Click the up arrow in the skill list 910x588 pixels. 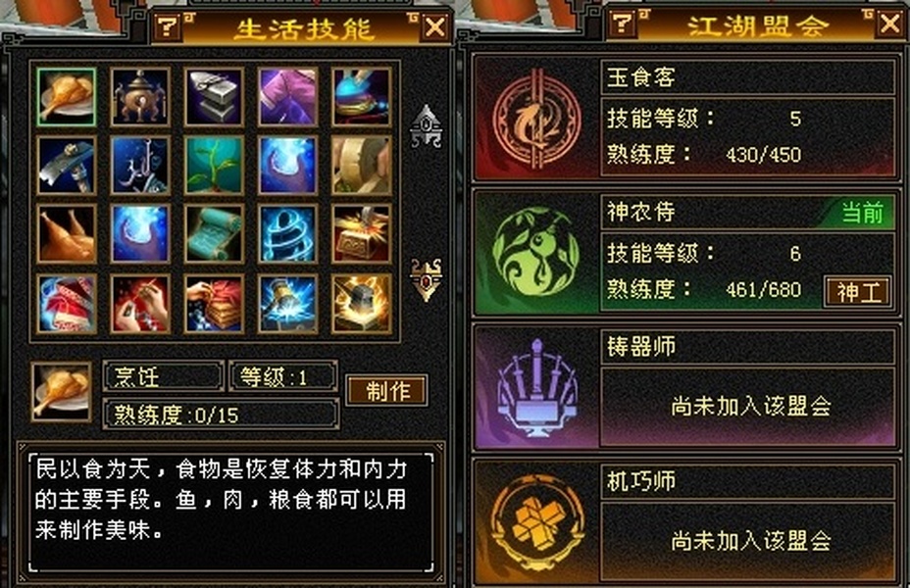pos(427,125)
